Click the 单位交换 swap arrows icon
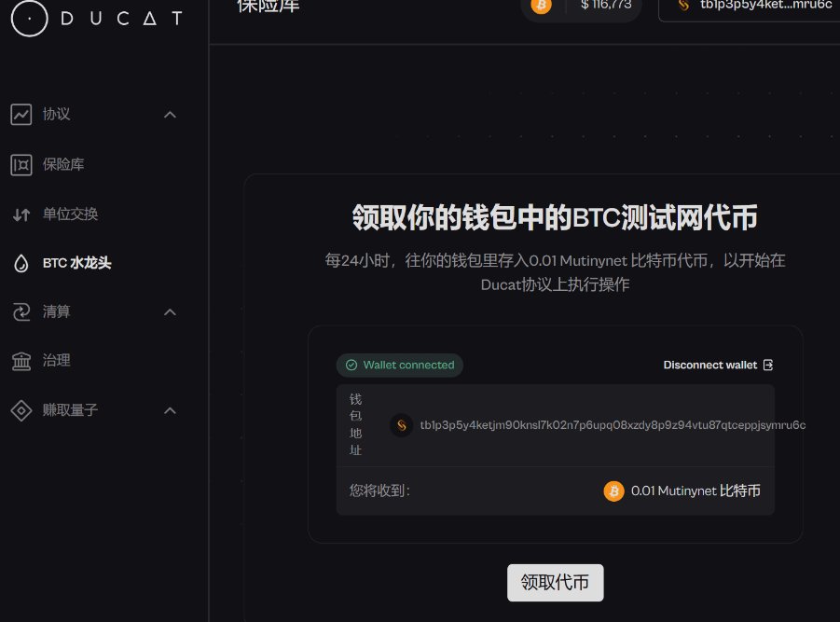Screen dimensions: 840x622 [x=21, y=214]
